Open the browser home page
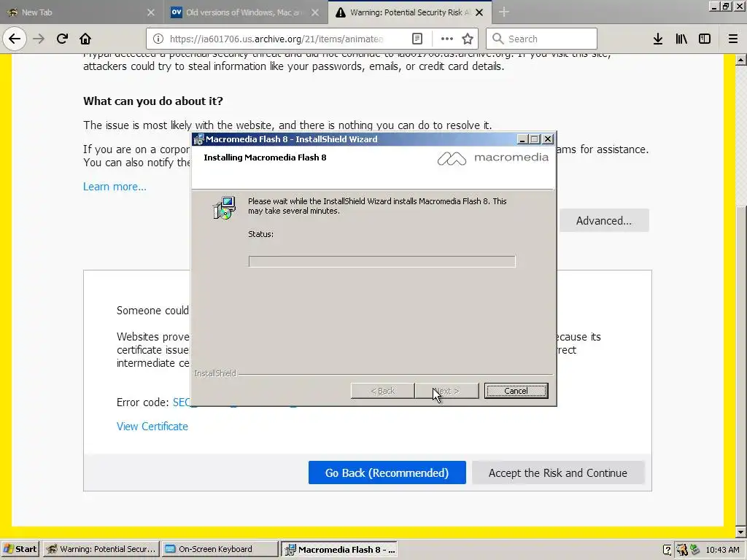Screen dimensions: 747x560 point(85,39)
